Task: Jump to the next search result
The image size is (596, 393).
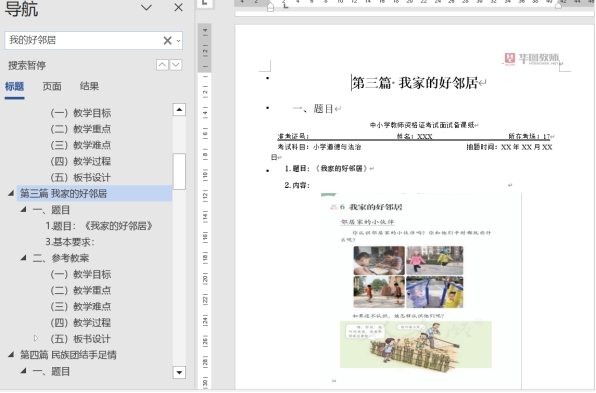Action: pos(176,65)
